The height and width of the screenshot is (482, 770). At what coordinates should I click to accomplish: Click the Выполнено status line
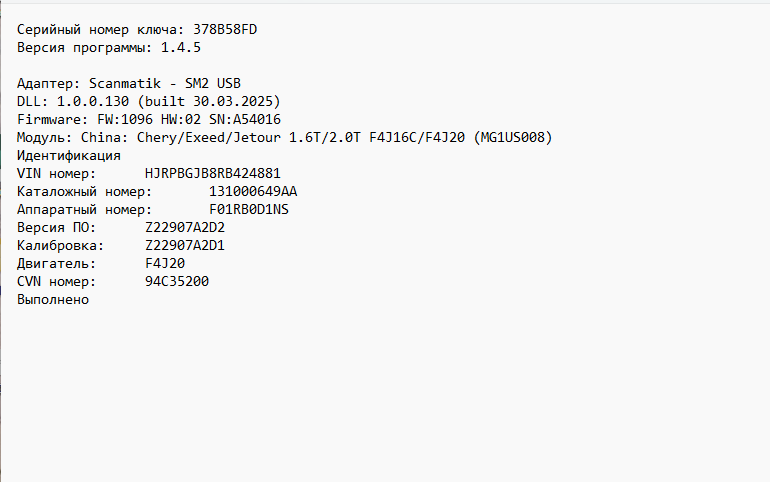pos(53,299)
